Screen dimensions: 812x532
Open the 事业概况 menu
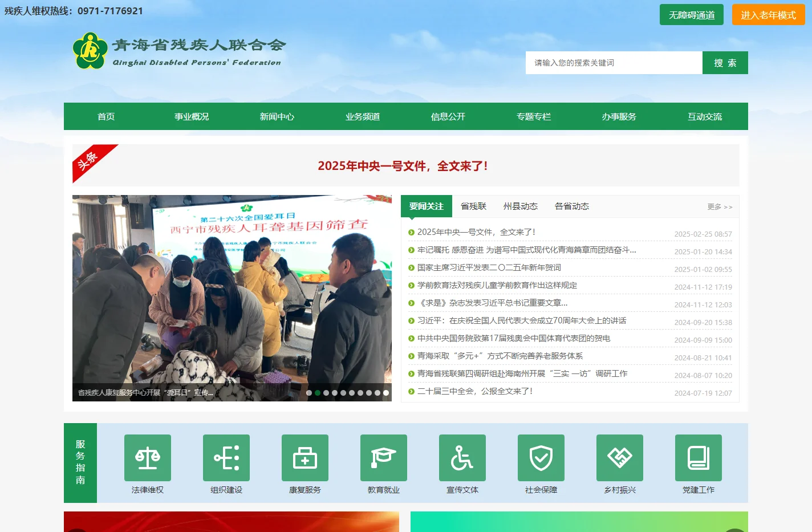pos(192,116)
